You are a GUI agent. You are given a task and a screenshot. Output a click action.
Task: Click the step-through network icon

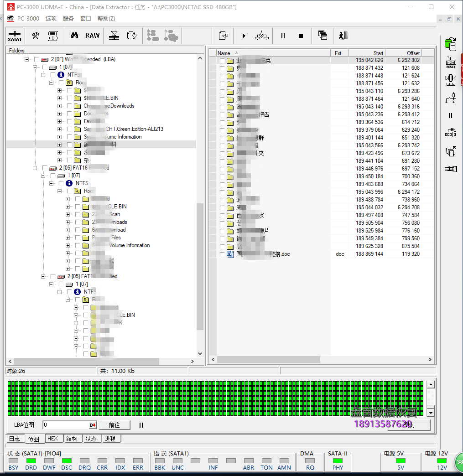(262, 36)
